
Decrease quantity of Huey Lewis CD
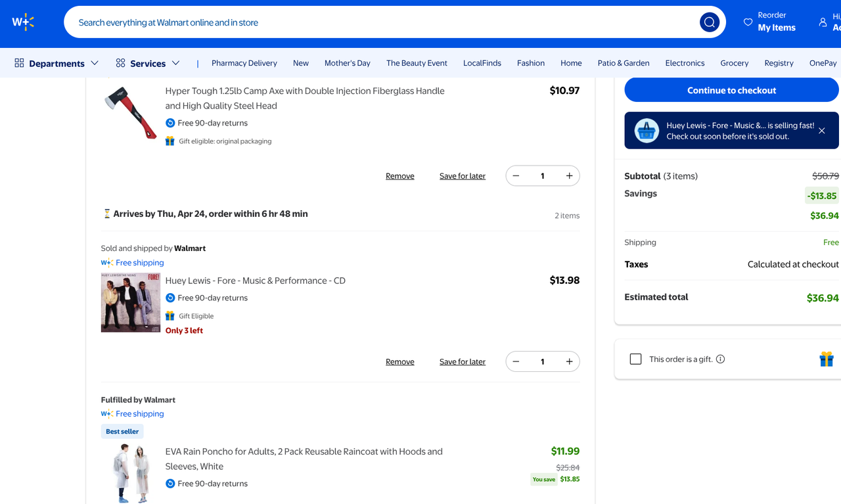516,361
